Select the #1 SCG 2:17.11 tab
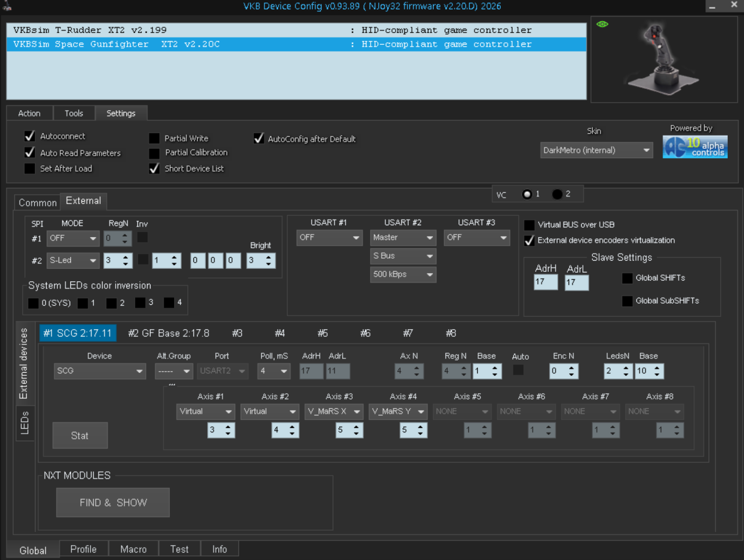This screenshot has width=744, height=560. pos(77,333)
